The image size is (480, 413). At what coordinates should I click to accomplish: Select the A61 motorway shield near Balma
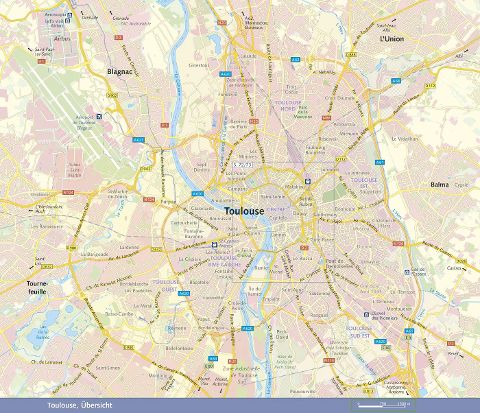point(380,162)
